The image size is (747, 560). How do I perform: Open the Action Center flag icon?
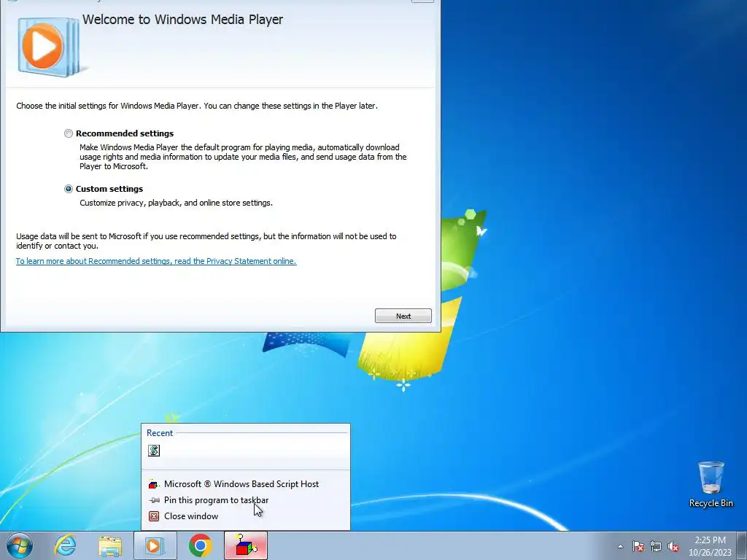coord(638,546)
